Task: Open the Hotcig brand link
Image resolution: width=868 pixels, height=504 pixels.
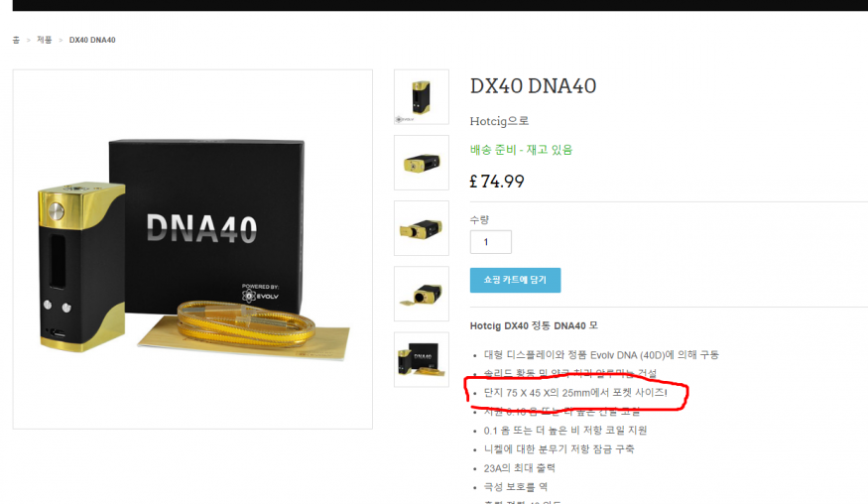Action: pyautogui.click(x=499, y=121)
